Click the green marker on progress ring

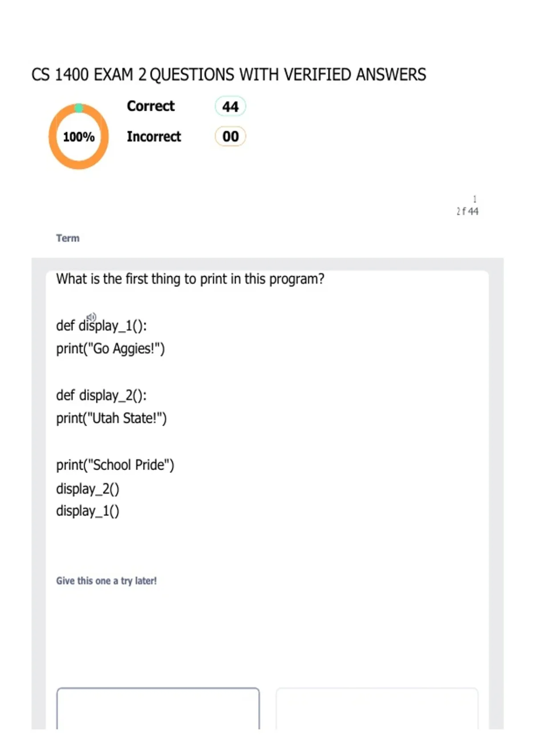click(x=78, y=108)
